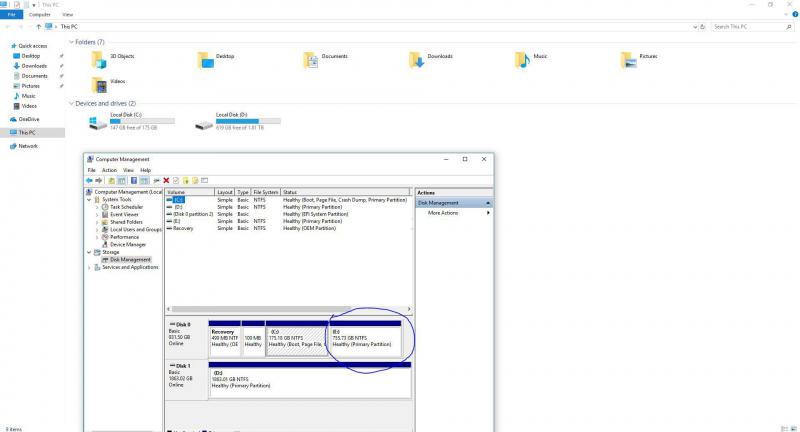Collapse the Folders (7) section

(x=70, y=42)
